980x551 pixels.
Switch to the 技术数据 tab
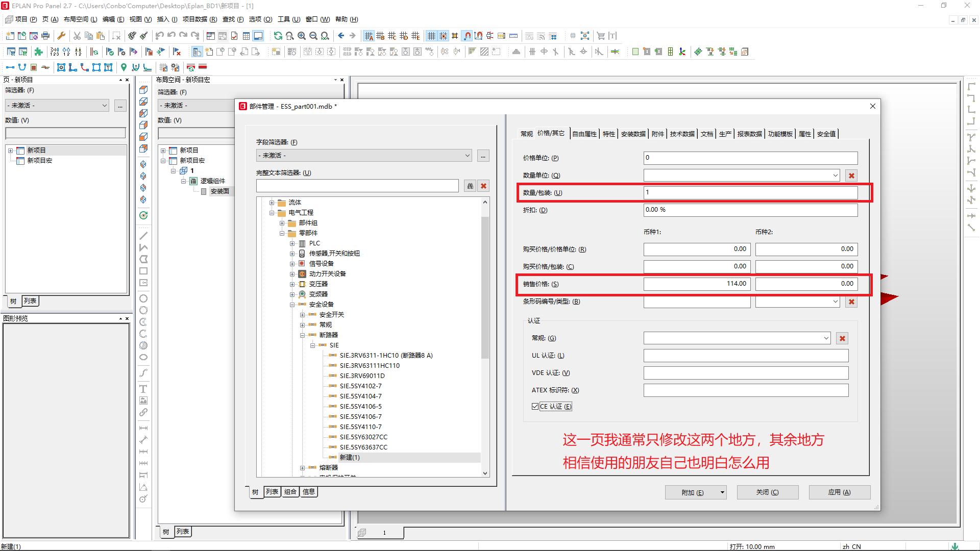tap(682, 133)
